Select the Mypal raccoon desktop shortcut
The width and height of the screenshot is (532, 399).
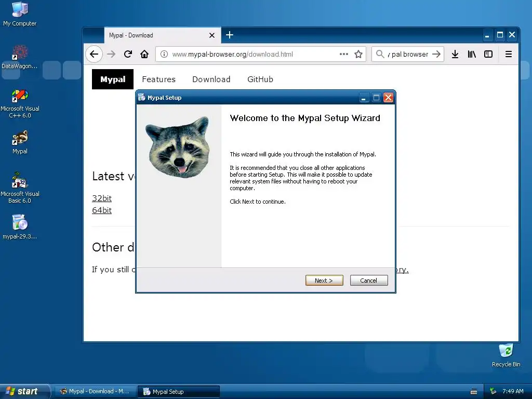click(x=20, y=142)
